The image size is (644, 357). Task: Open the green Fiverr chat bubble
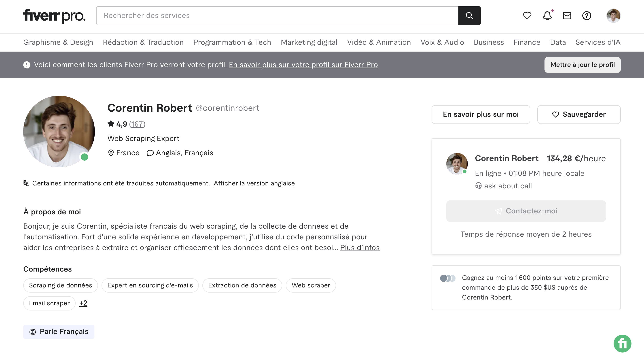(x=622, y=343)
